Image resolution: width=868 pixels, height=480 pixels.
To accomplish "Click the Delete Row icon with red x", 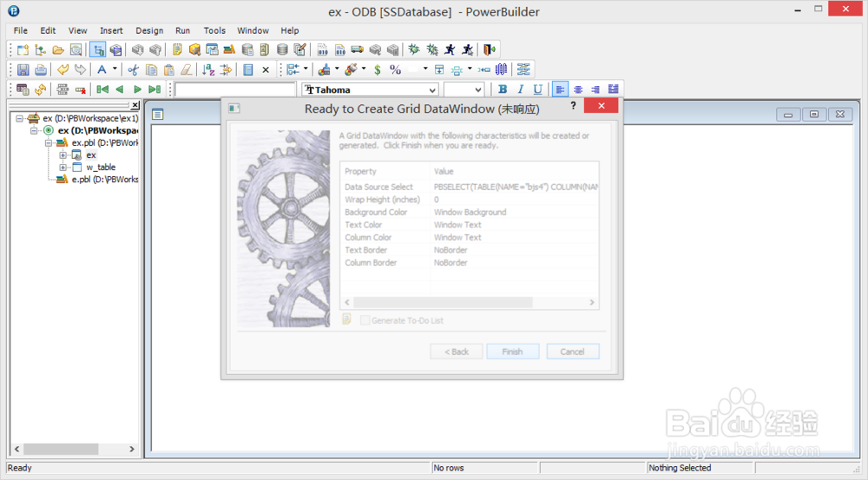I will point(80,89).
